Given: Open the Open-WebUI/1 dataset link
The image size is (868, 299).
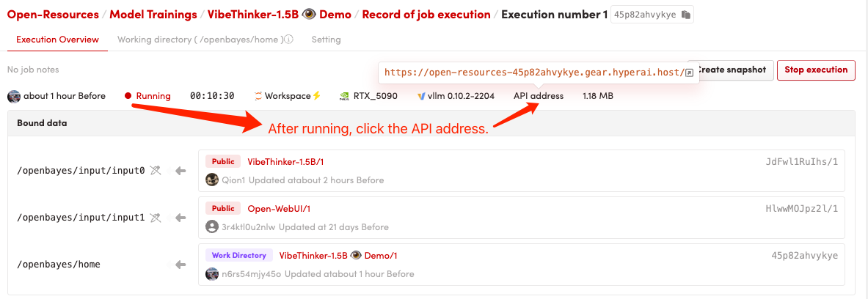Looking at the screenshot, I should 279,208.
